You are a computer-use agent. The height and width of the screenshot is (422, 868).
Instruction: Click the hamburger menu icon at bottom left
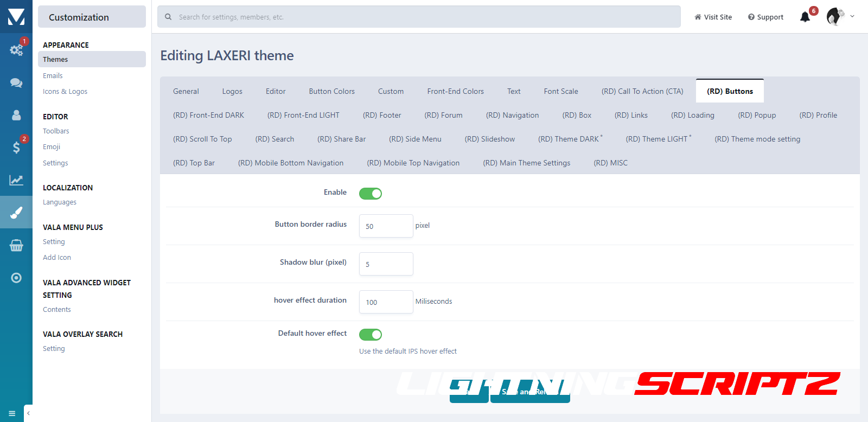[x=12, y=413]
